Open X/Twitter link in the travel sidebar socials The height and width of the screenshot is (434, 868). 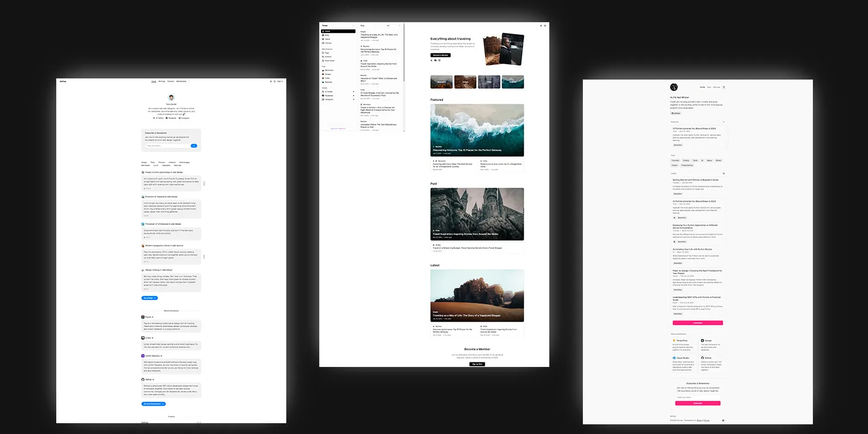tap(339, 91)
